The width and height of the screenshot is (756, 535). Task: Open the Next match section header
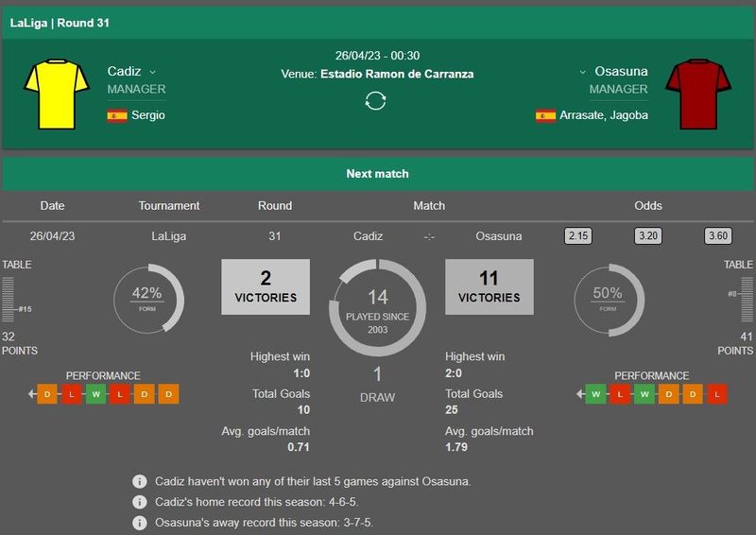pyautogui.click(x=377, y=174)
